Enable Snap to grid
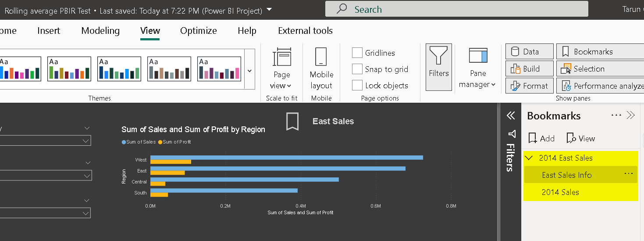Image resolution: width=644 pixels, height=241 pixels. coord(357,69)
